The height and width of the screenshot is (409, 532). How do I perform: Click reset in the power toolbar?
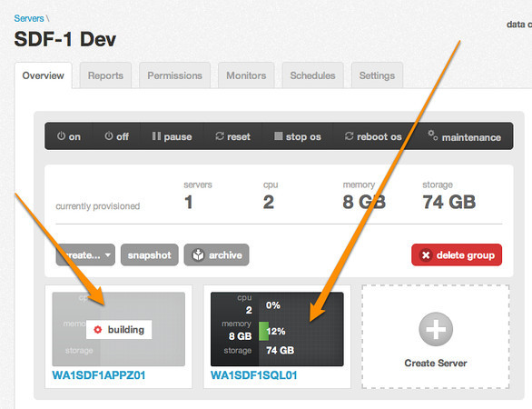click(232, 136)
